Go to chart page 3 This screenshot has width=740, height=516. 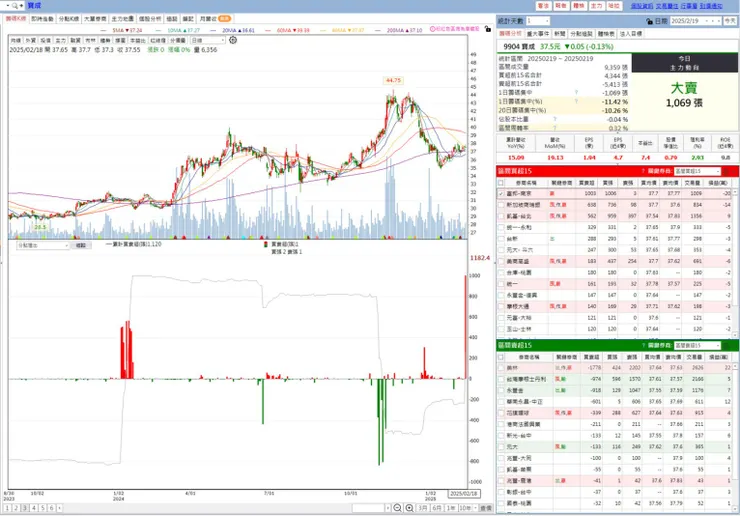click(x=25, y=508)
